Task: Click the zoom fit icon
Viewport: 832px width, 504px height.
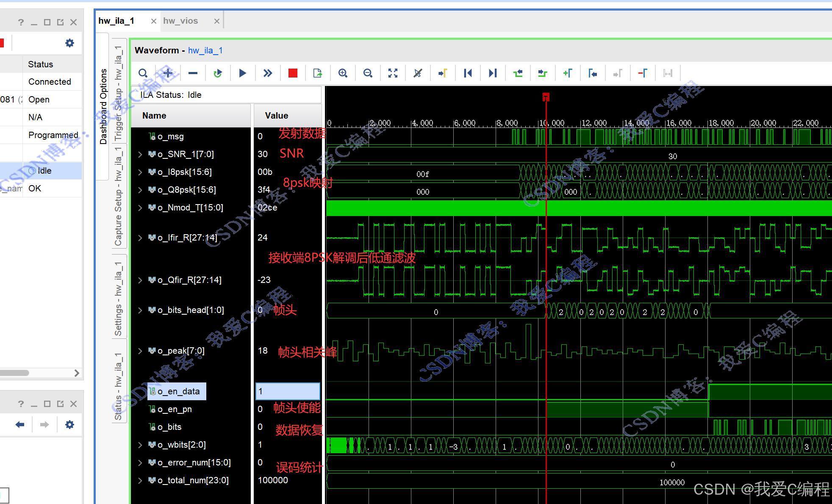Action: [x=393, y=73]
